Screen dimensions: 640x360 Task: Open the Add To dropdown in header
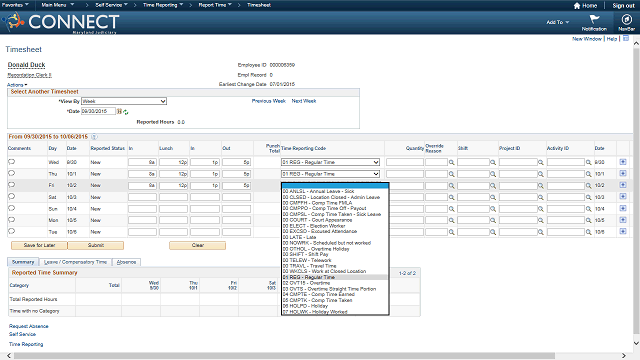click(x=558, y=22)
